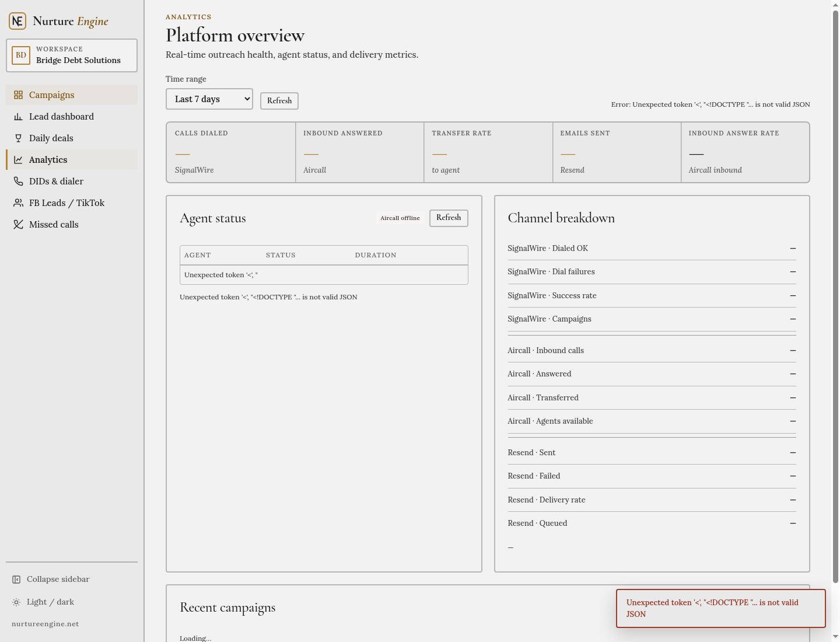The width and height of the screenshot is (840, 642).
Task: Click the STATUS column header
Action: click(x=281, y=256)
